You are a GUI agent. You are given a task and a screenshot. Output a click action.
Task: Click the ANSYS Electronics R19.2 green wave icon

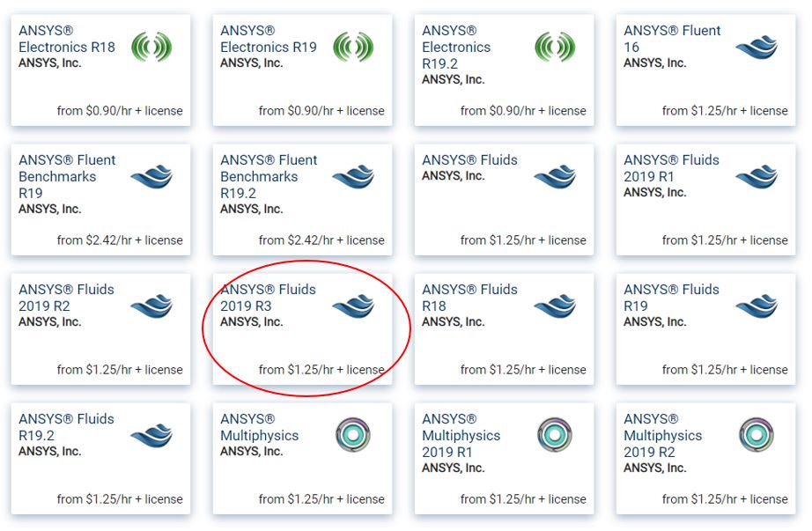pos(555,48)
